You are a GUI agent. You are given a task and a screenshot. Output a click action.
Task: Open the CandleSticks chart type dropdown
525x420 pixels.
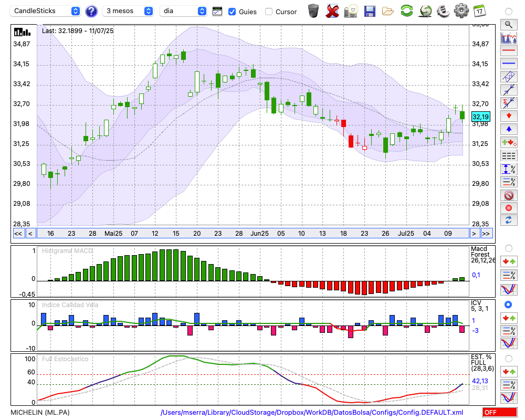pos(46,11)
